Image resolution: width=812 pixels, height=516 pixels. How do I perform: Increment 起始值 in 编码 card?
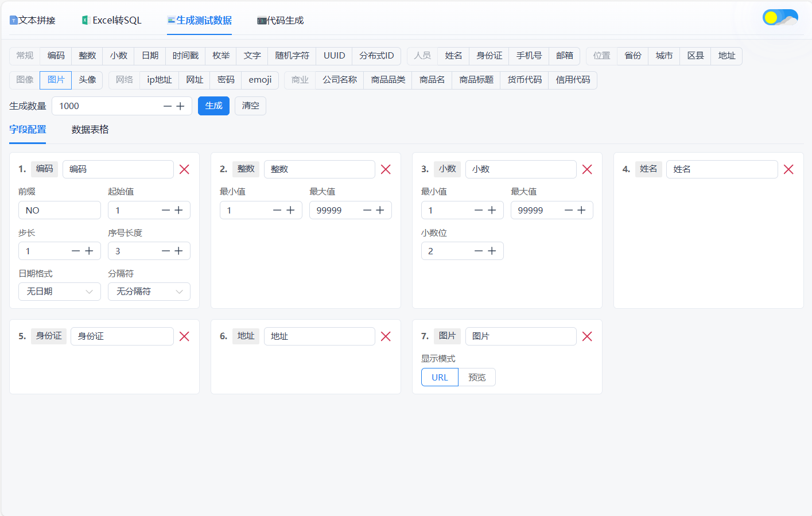click(x=178, y=210)
